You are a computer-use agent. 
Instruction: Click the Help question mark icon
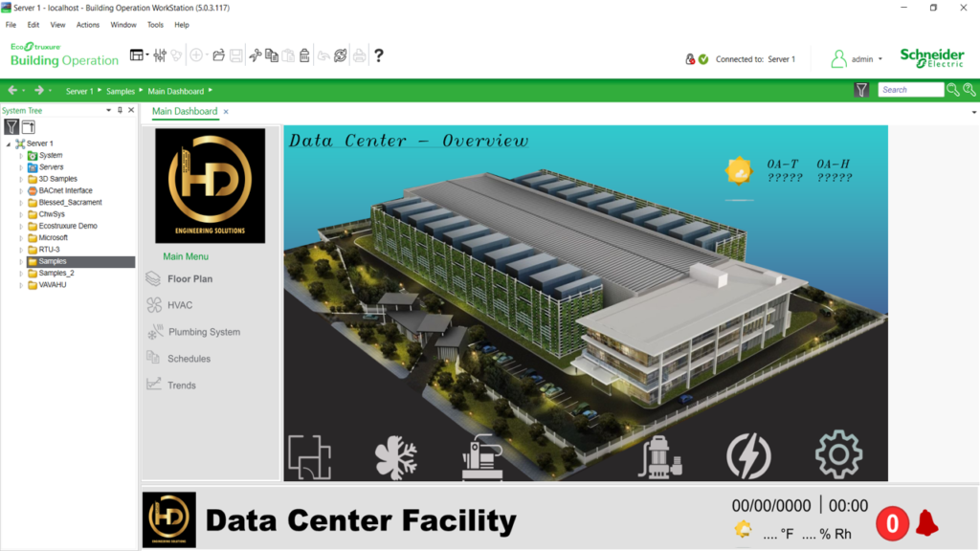(x=379, y=55)
